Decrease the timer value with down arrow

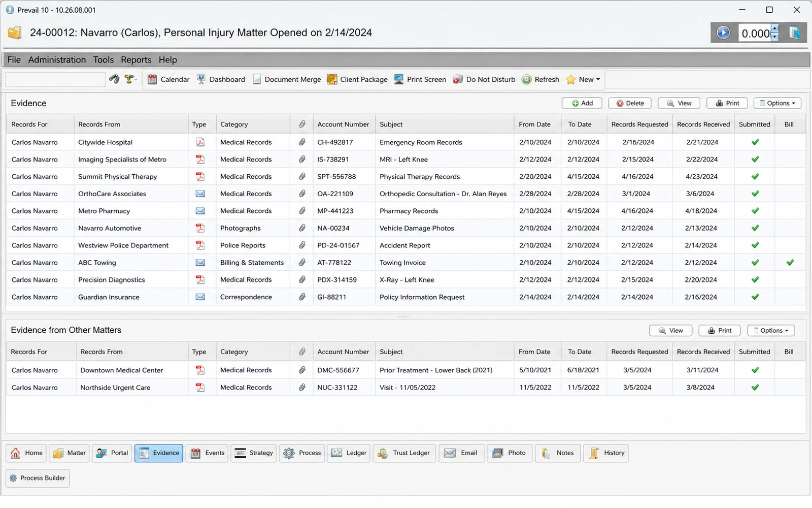point(775,37)
